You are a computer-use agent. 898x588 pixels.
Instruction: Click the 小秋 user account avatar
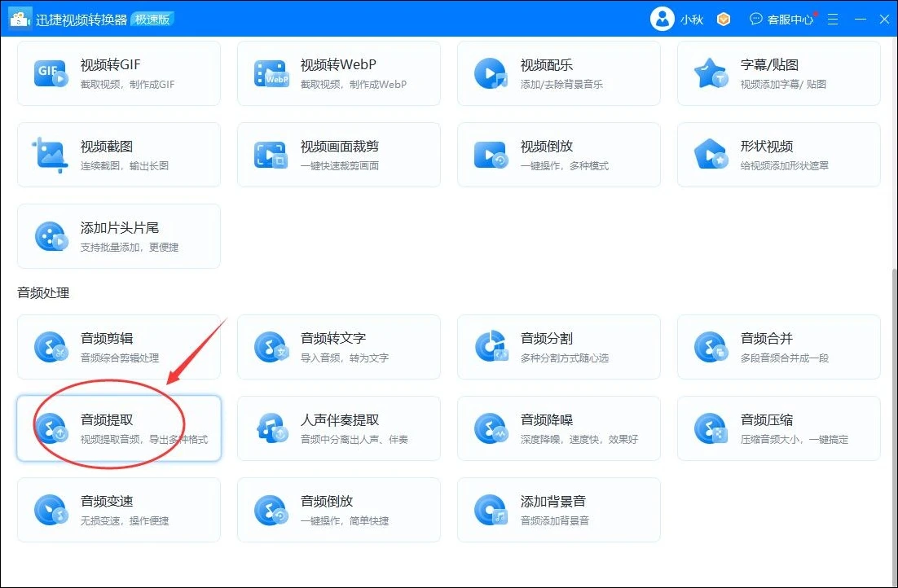(662, 18)
